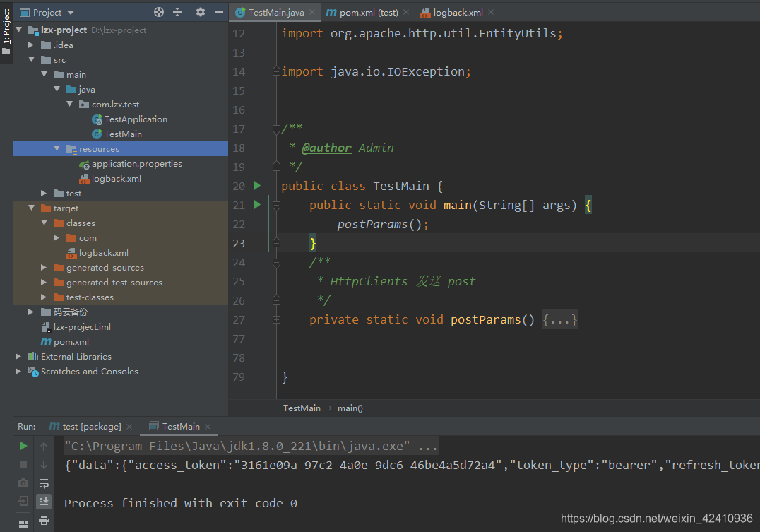Screen dimensions: 760x532
Task: Close the logback.xml editor tab
Action: [x=491, y=12]
